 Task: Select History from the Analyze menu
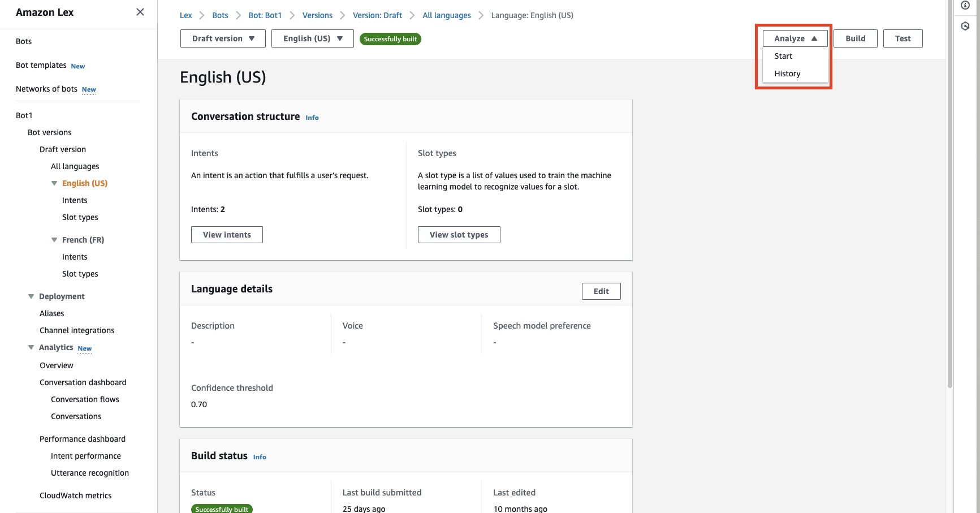pyautogui.click(x=787, y=74)
